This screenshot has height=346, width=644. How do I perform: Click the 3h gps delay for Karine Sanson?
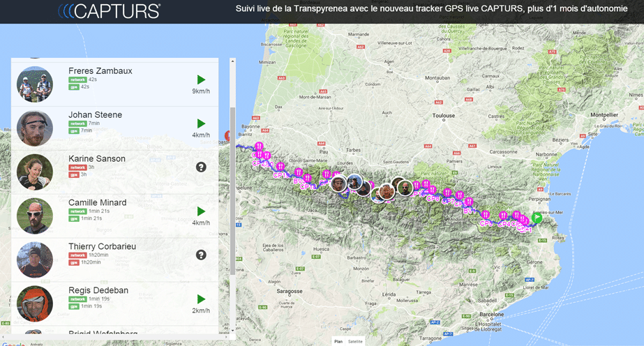tap(84, 174)
